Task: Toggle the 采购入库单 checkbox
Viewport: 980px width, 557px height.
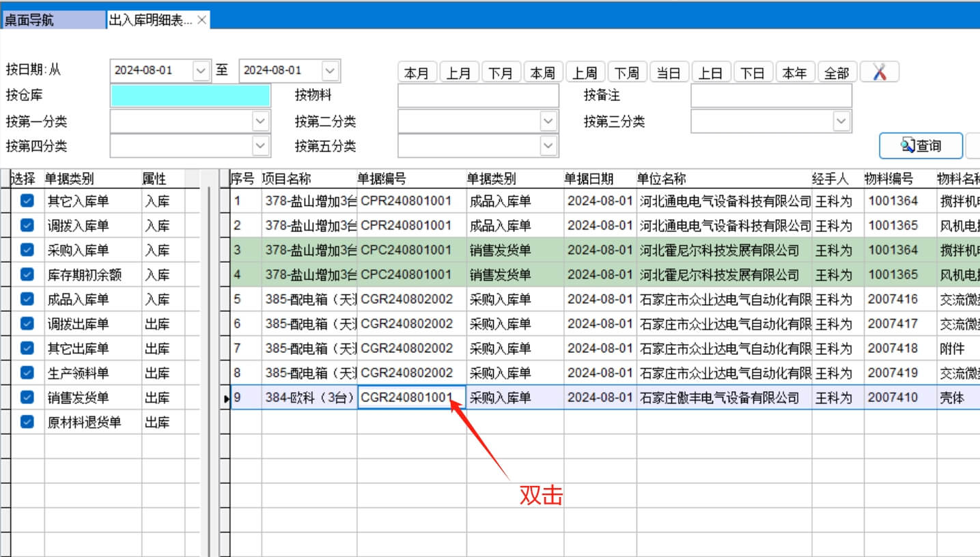Action: [27, 250]
